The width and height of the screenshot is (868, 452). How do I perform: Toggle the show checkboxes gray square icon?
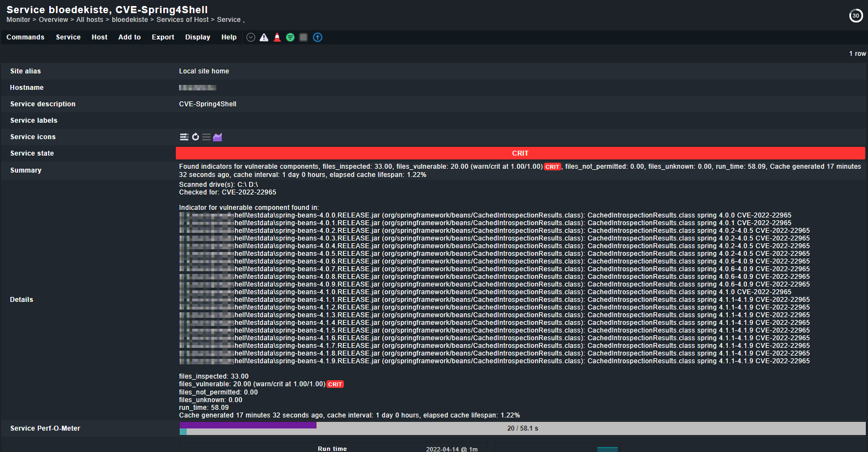303,37
